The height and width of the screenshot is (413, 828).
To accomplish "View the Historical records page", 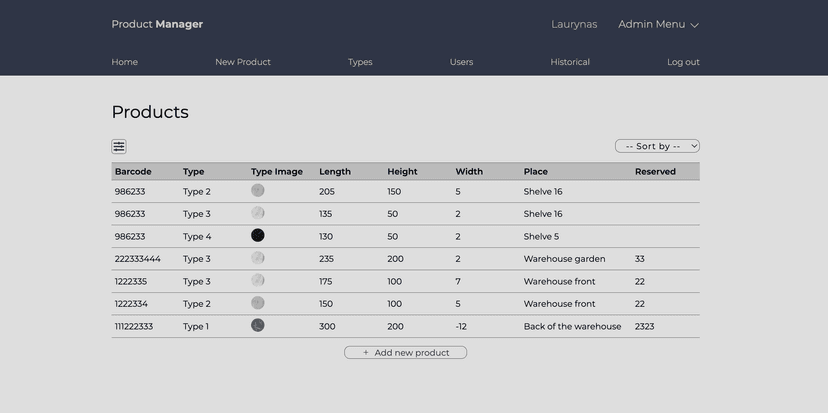I will coord(570,62).
